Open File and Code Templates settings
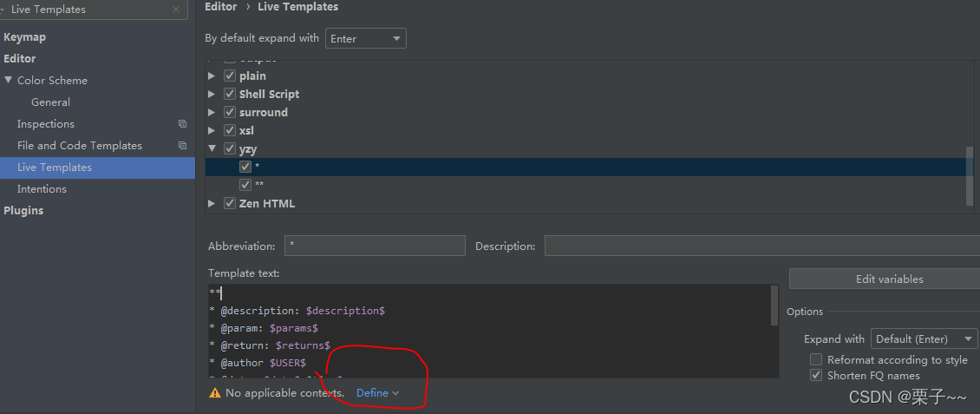Viewport: 980px width, 414px height. (x=80, y=145)
